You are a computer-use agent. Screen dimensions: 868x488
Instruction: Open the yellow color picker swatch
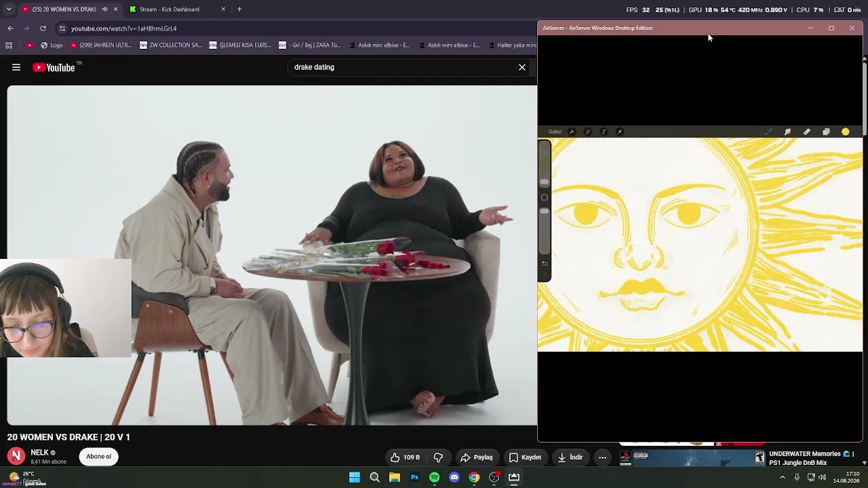pyautogui.click(x=846, y=131)
